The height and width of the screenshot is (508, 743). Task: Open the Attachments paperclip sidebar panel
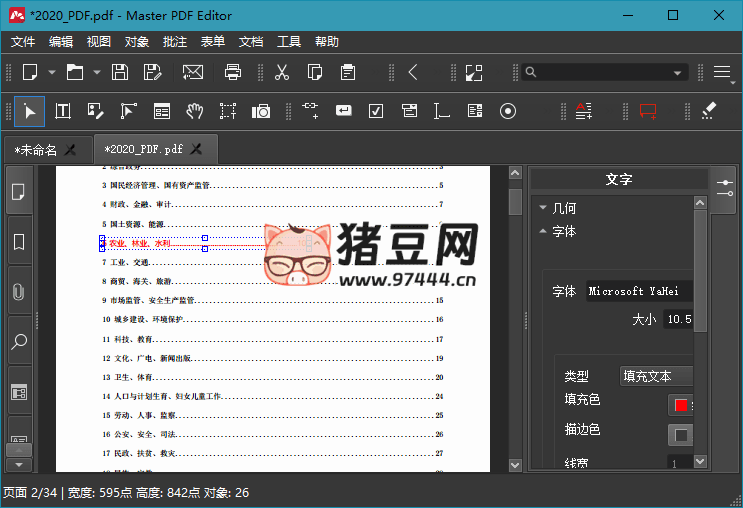[x=18, y=291]
